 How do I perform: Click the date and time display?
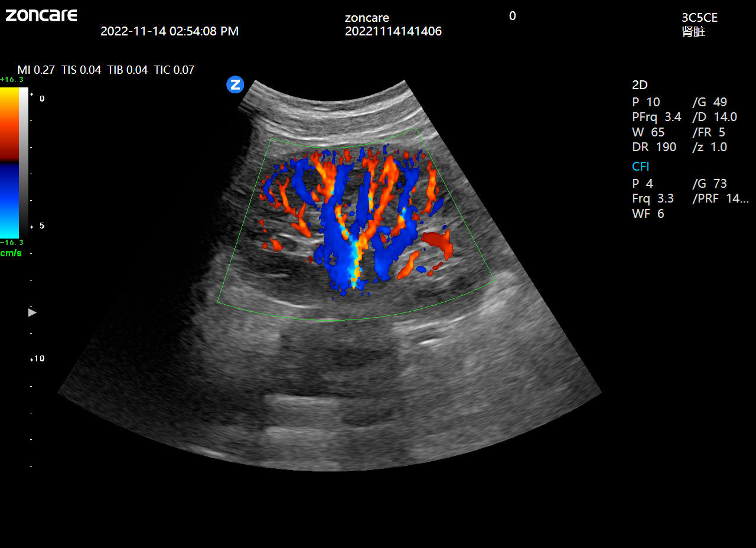point(170,31)
